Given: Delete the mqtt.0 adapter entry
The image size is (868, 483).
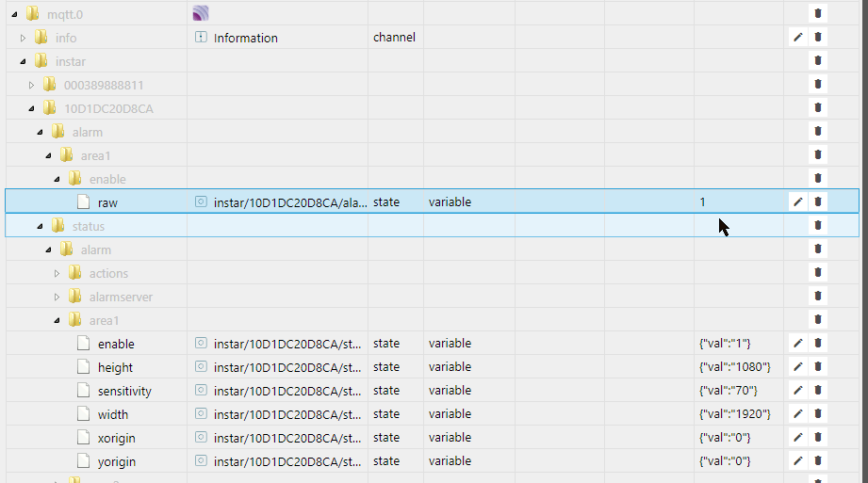Looking at the screenshot, I should pyautogui.click(x=818, y=14).
